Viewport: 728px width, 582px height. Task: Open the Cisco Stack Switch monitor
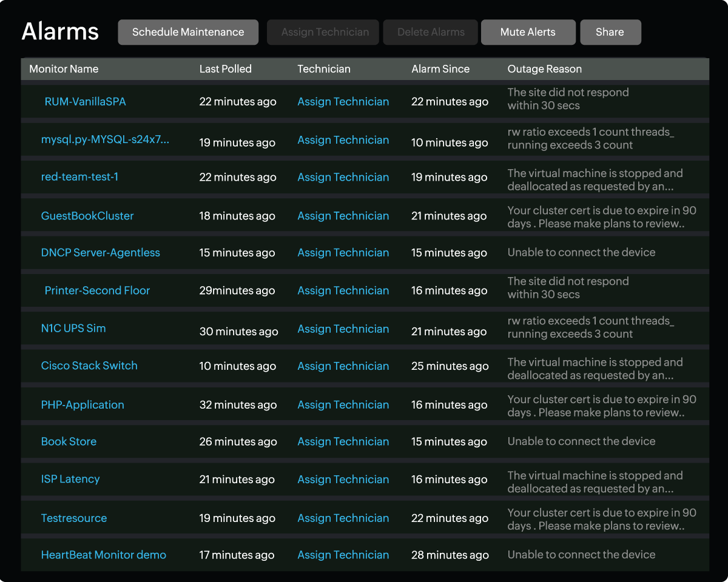point(89,366)
